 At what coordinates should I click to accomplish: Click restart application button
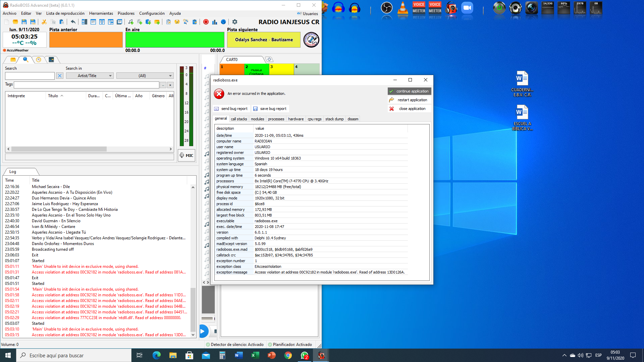click(x=409, y=100)
